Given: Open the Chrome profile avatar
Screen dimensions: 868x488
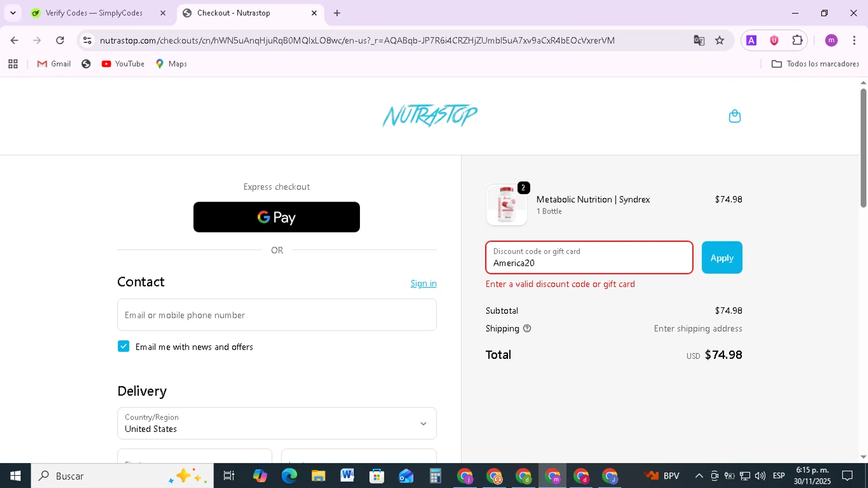Looking at the screenshot, I should pos(831,41).
